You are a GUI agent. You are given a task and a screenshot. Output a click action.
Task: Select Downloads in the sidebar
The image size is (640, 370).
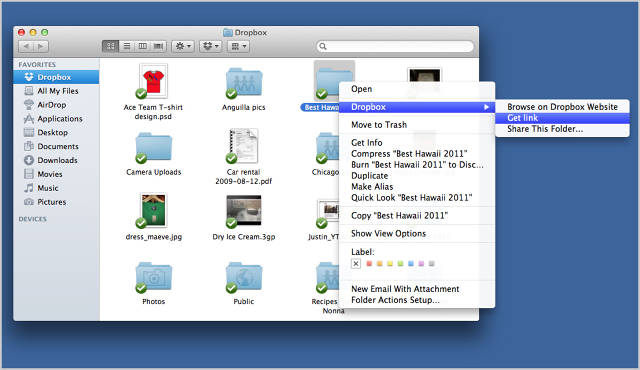pyautogui.click(x=57, y=160)
